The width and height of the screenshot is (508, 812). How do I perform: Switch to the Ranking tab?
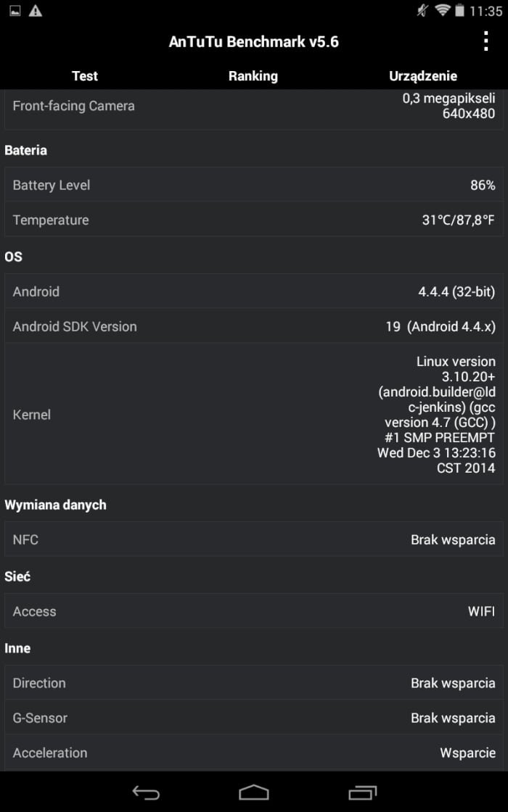pyautogui.click(x=253, y=75)
